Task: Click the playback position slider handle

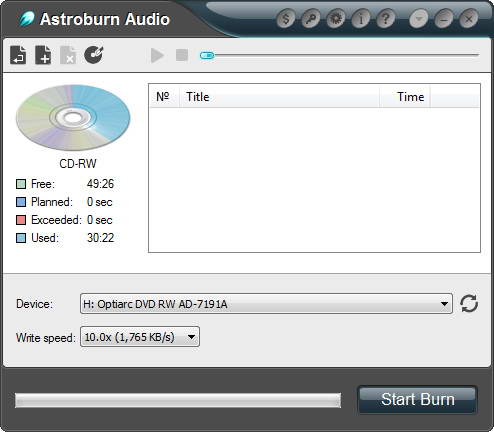Action: coord(207,55)
